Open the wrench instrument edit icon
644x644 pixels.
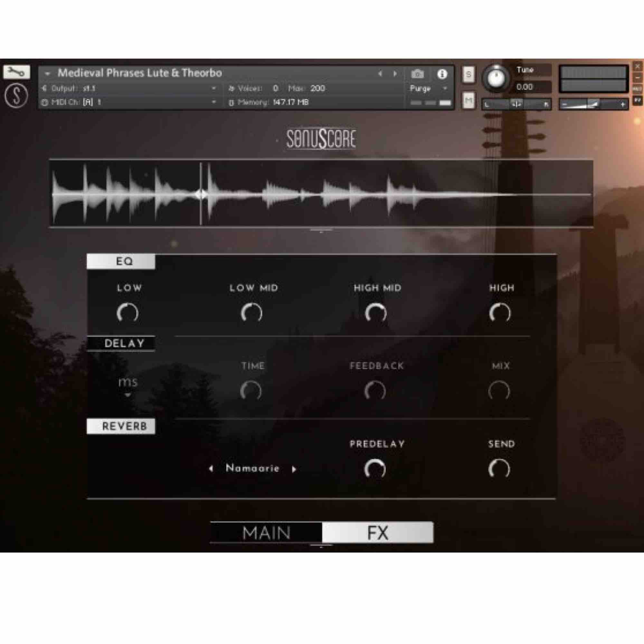16,72
